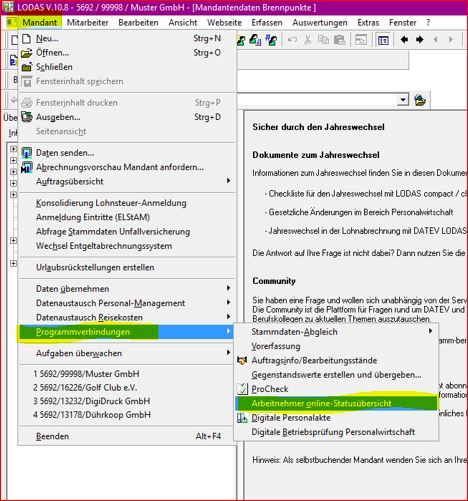The image size is (468, 501).
Task: Open recent client 5692/16226/Golf Club e.V.
Action: click(x=85, y=387)
